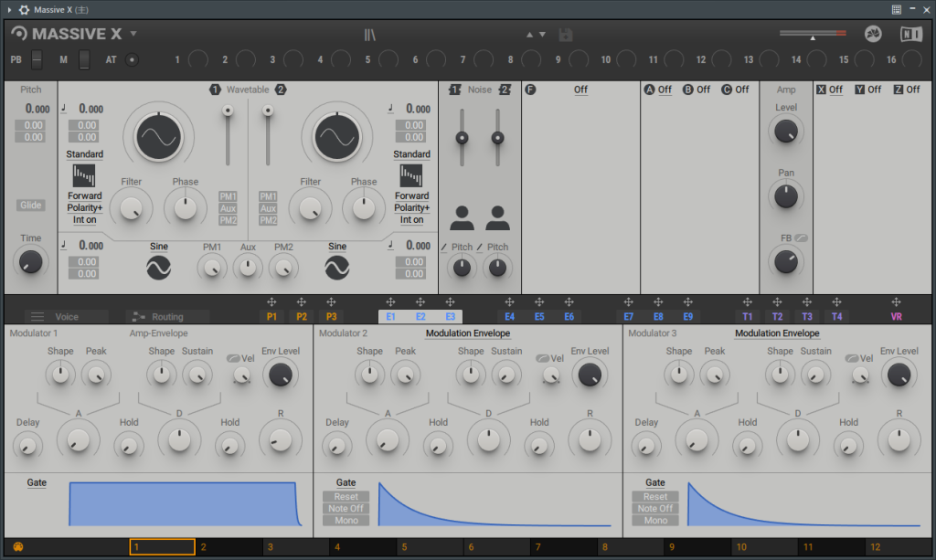Click the round emblem icon beside NI logo
The width and height of the screenshot is (936, 560).
[x=873, y=34]
